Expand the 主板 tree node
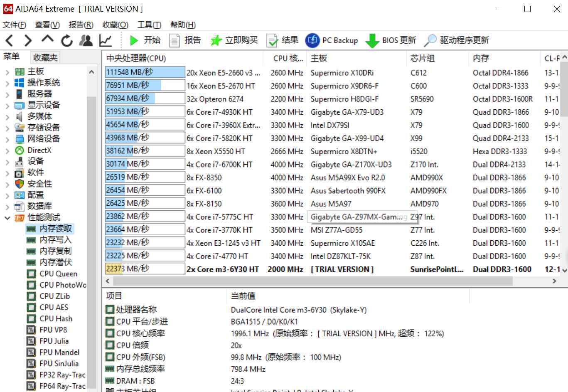Viewport: 568px width, 392px height. (x=7, y=72)
